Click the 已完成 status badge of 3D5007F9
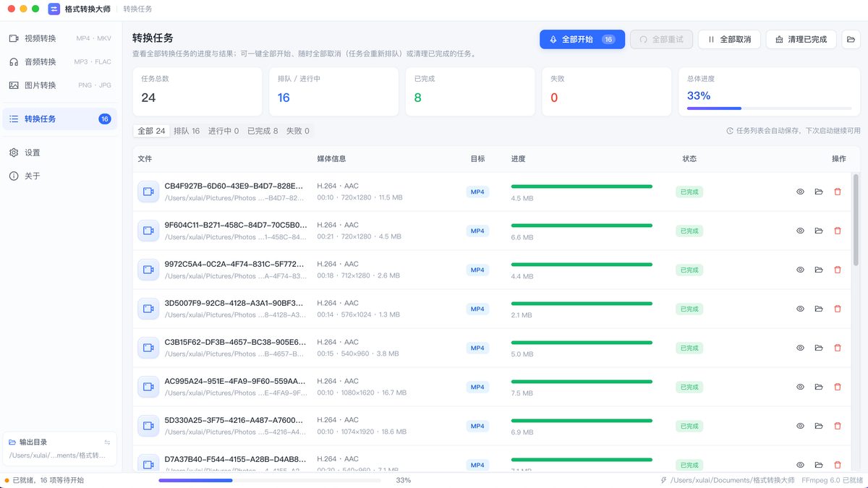 (689, 309)
